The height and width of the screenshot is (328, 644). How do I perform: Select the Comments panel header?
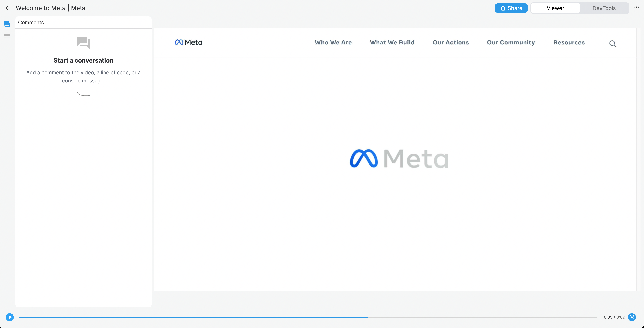pyautogui.click(x=83, y=23)
